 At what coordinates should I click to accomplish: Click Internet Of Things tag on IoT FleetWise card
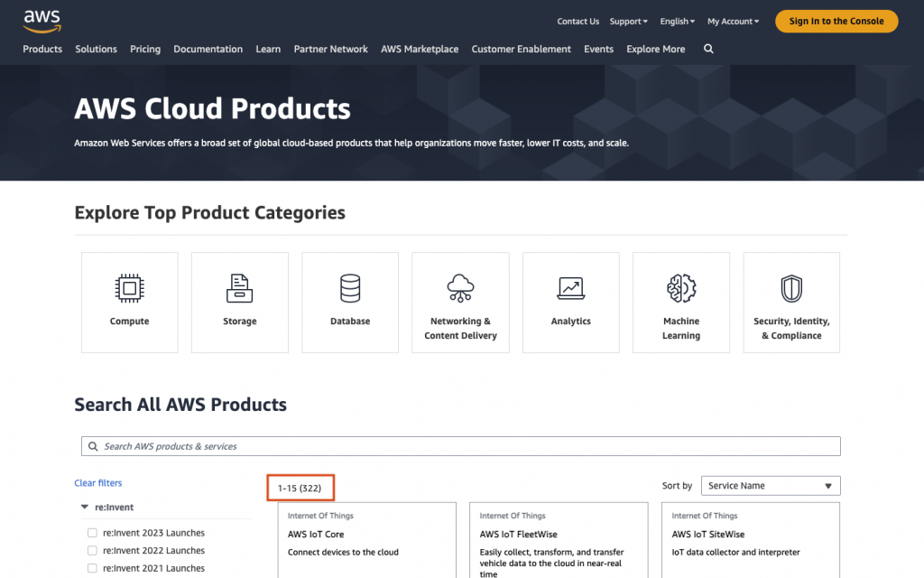(x=513, y=516)
